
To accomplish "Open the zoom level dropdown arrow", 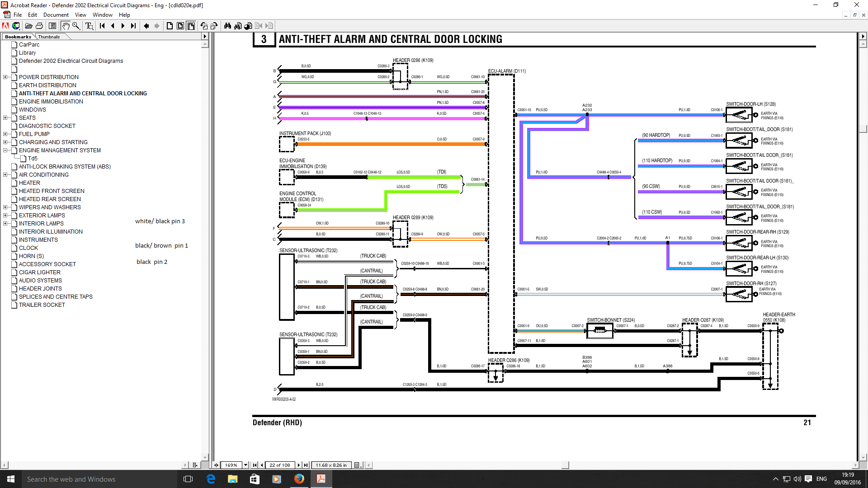I will [246, 465].
